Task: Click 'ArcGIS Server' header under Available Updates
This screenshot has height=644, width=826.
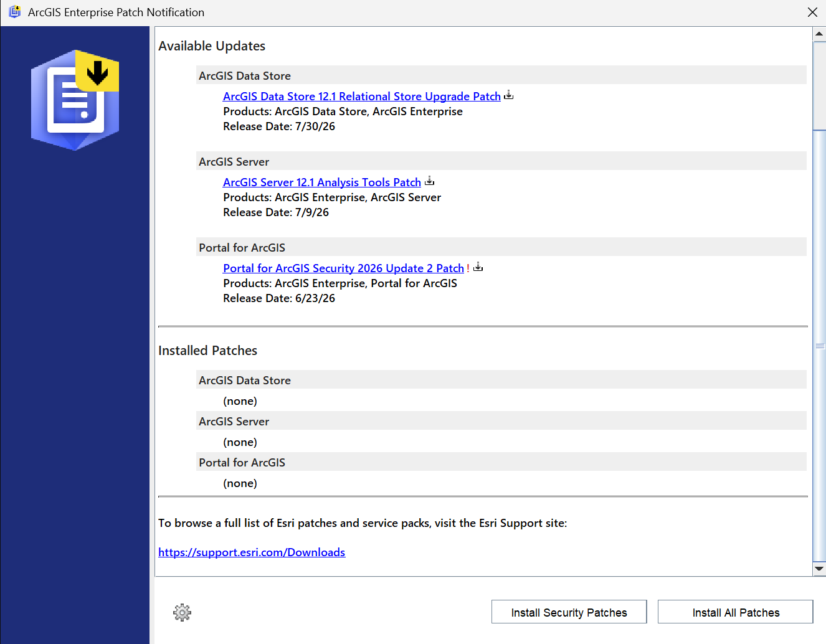Action: pyautogui.click(x=501, y=161)
